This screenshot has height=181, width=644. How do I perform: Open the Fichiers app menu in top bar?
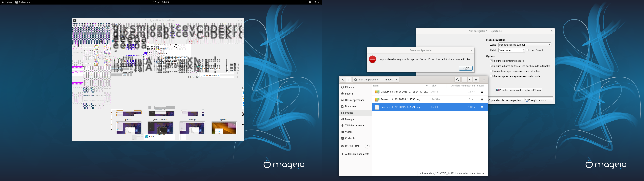pyautogui.click(x=23, y=2)
